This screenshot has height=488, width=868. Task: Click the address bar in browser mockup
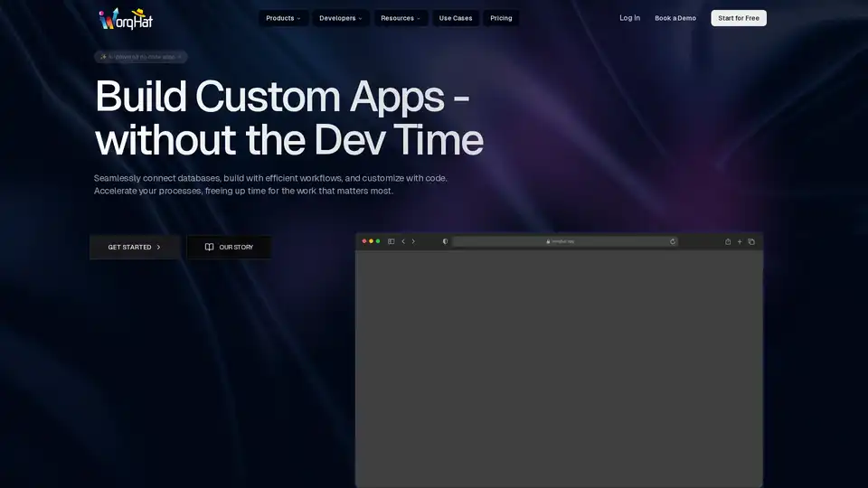(561, 241)
